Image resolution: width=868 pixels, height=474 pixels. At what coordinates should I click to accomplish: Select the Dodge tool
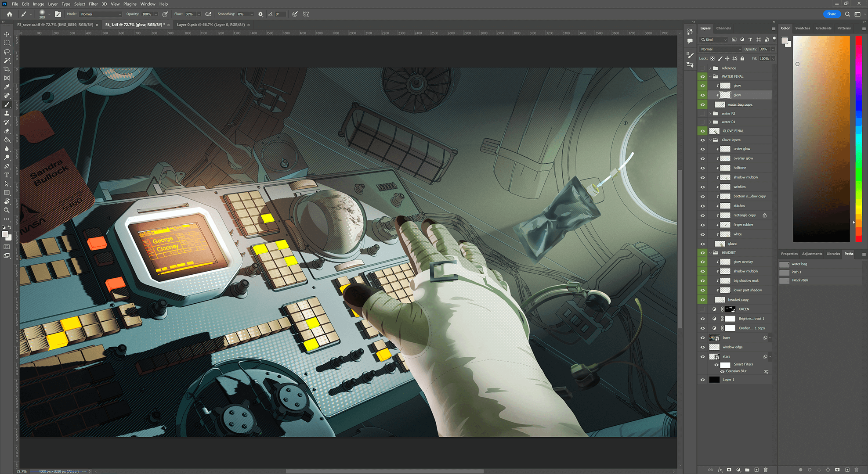click(7, 158)
